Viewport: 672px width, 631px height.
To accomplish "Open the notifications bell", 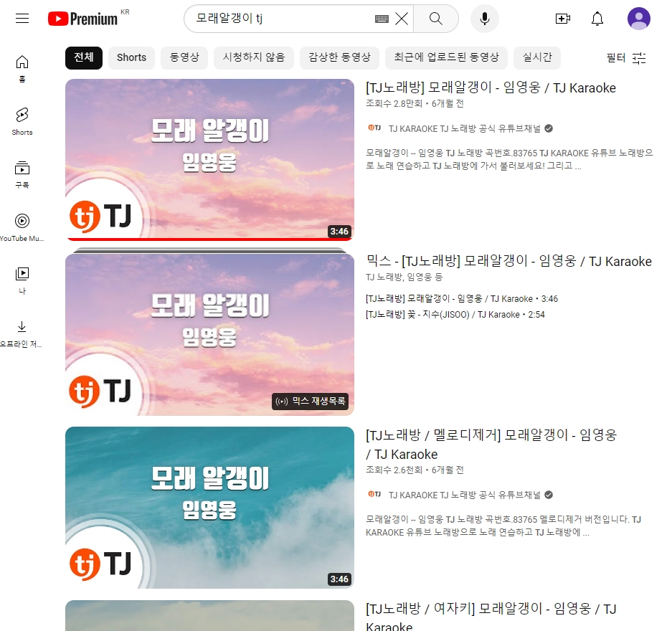I will point(597,19).
